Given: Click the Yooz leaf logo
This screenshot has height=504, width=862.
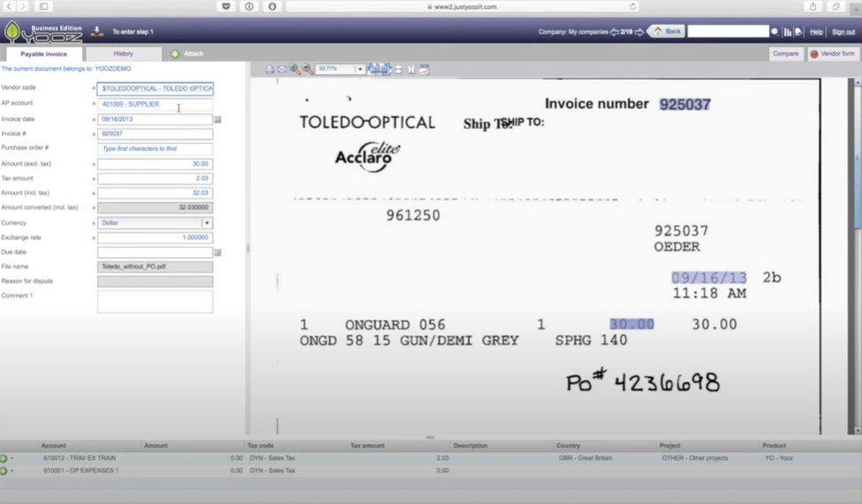Looking at the screenshot, I should point(11,32).
